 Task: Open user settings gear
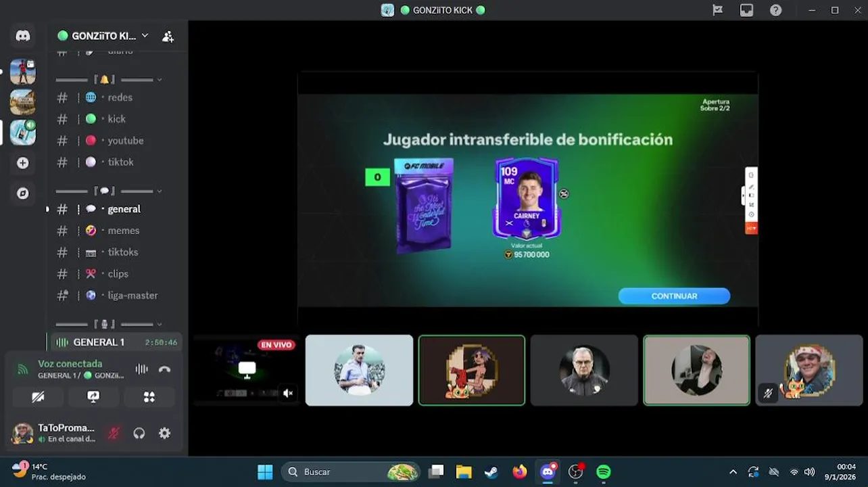[164, 434]
